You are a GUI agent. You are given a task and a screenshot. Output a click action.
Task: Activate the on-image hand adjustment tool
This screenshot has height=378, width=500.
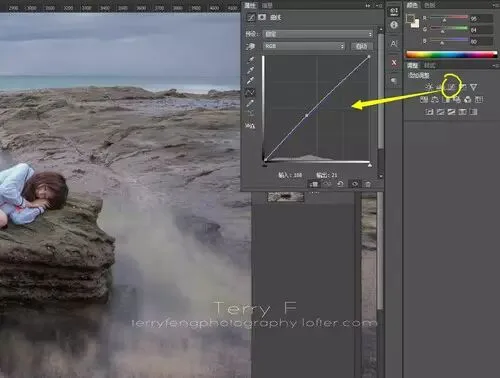click(250, 47)
